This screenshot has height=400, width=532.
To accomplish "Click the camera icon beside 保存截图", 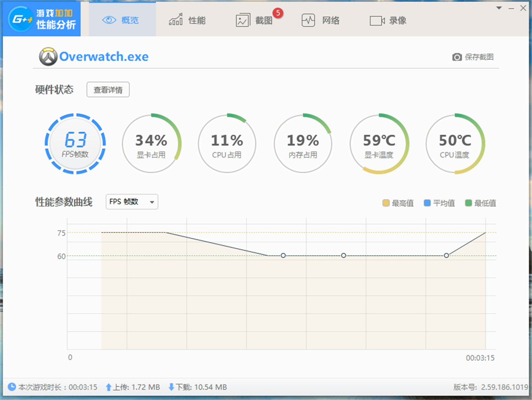I will (457, 57).
